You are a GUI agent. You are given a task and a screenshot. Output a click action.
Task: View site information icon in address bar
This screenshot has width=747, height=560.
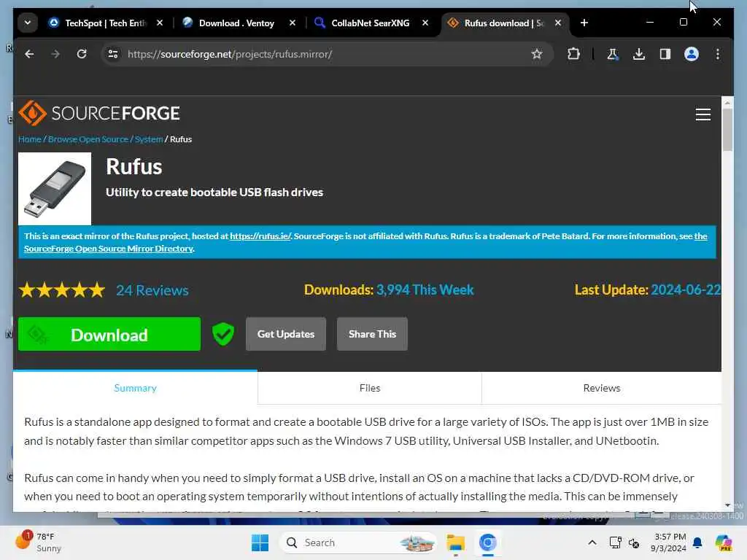pos(113,54)
